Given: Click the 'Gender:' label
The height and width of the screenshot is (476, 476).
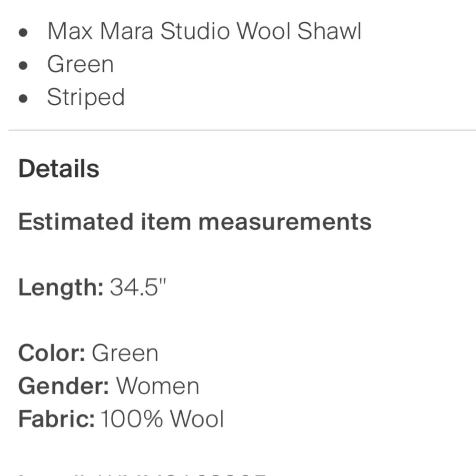Looking at the screenshot, I should tap(64, 386).
